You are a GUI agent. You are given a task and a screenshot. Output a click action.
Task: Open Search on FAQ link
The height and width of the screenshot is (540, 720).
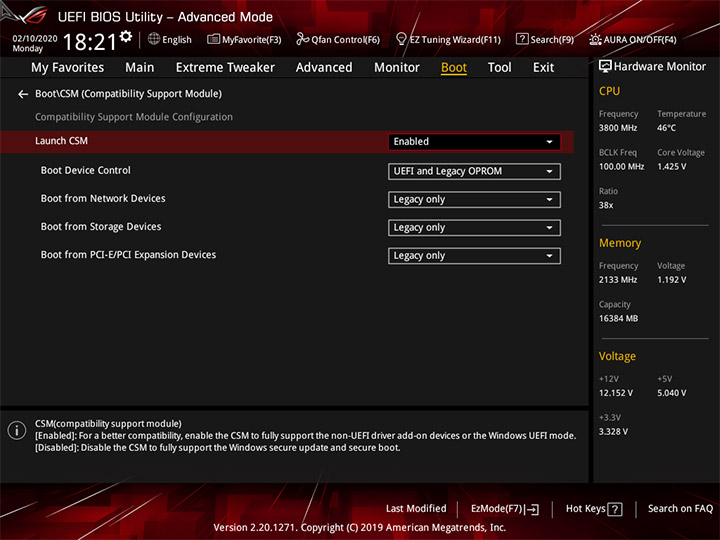[680, 508]
